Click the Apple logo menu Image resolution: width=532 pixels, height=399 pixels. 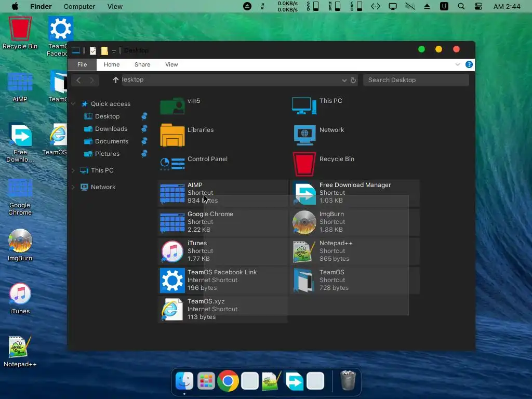tap(15, 6)
